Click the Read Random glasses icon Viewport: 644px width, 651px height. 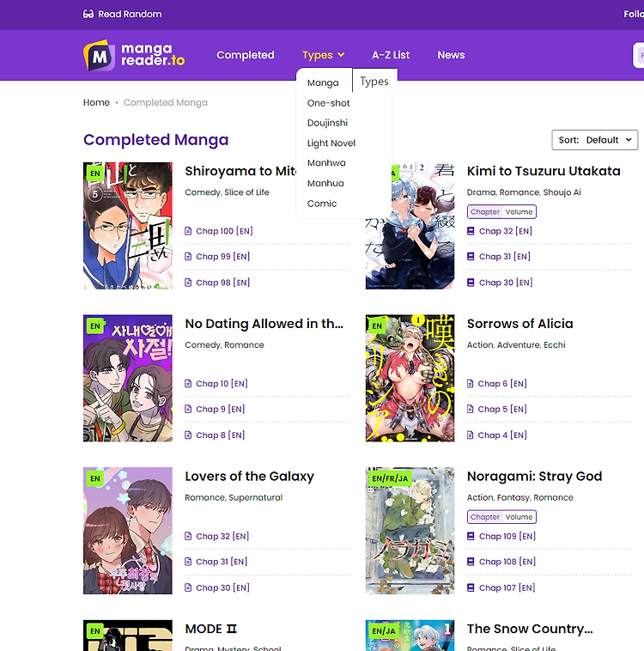(x=88, y=14)
